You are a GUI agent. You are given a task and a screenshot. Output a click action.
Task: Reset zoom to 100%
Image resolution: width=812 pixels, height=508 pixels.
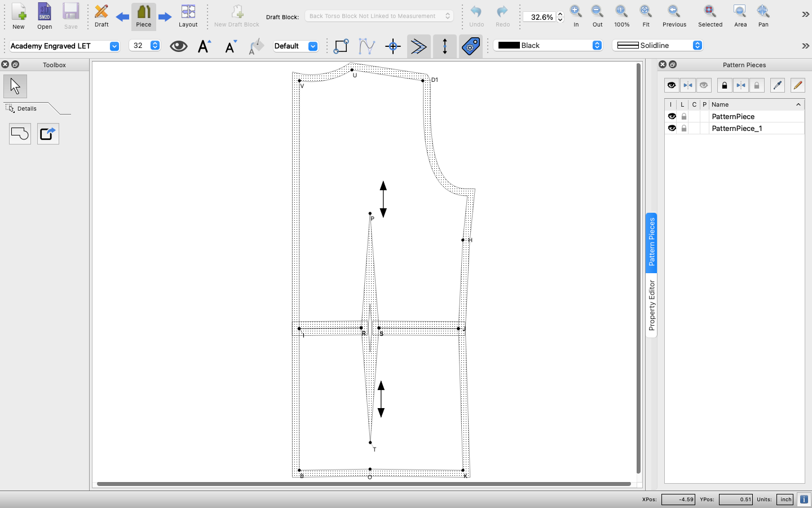621,16
